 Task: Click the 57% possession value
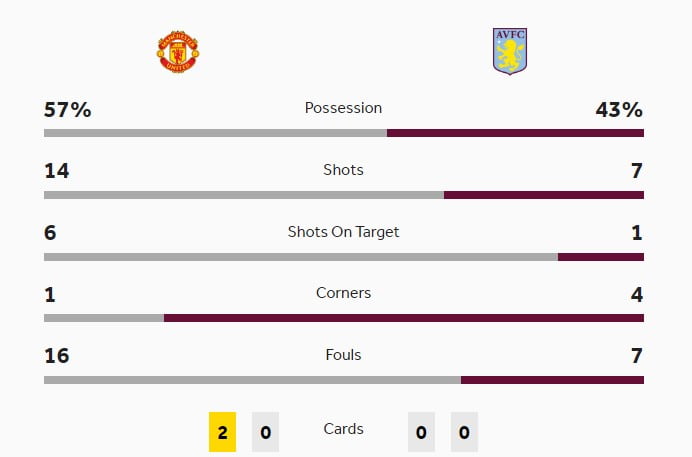(68, 110)
